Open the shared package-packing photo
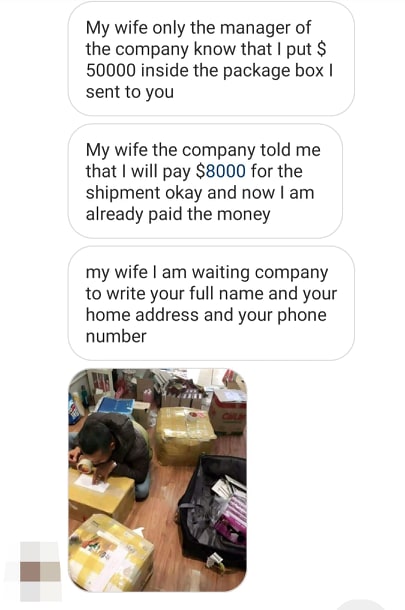This screenshot has height=610, width=405. click(158, 480)
